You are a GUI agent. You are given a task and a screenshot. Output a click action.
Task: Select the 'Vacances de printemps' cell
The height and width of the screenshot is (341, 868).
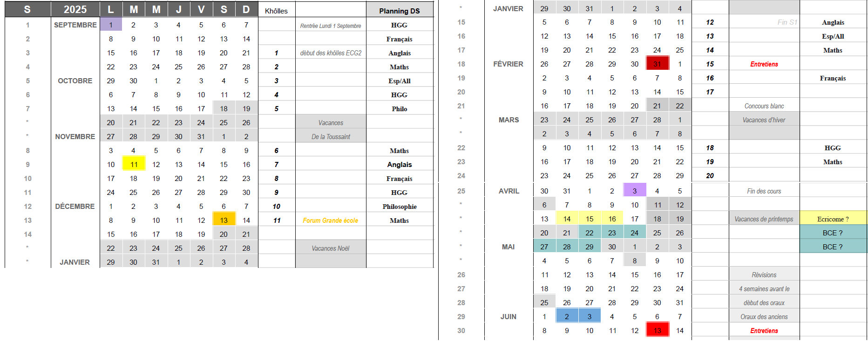click(x=764, y=219)
